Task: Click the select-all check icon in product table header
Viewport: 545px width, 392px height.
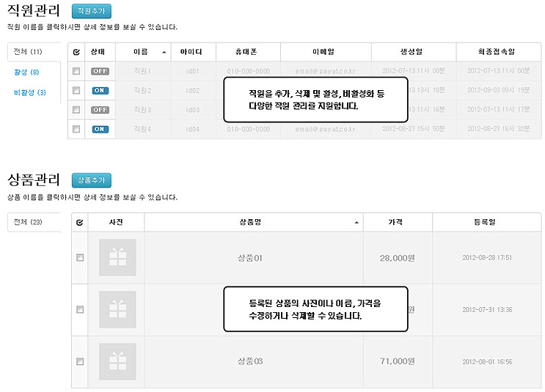Action: click(x=80, y=222)
